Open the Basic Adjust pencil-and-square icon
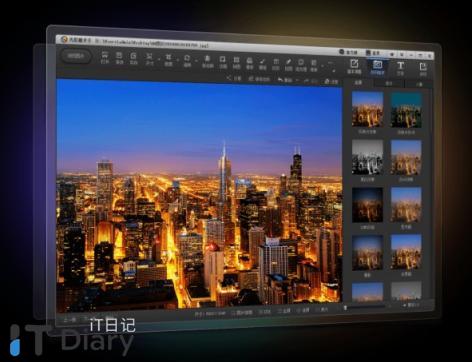 (354, 66)
